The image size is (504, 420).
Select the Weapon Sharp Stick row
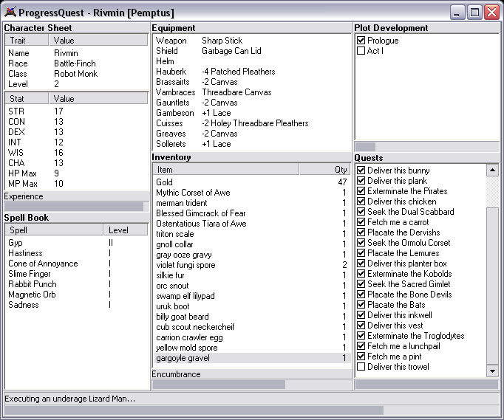(252, 41)
